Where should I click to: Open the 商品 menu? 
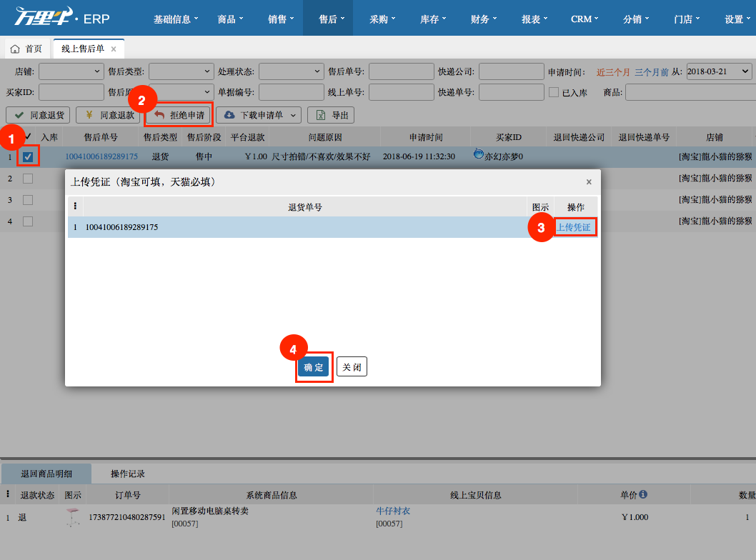click(230, 19)
